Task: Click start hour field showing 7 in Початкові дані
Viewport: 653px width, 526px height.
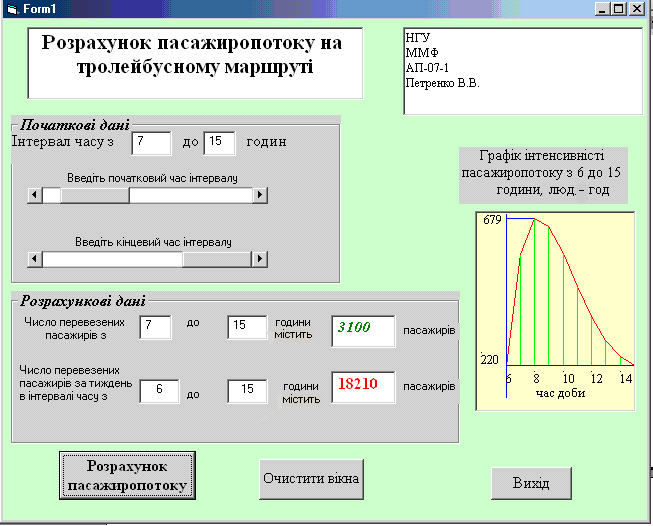Action: (151, 143)
